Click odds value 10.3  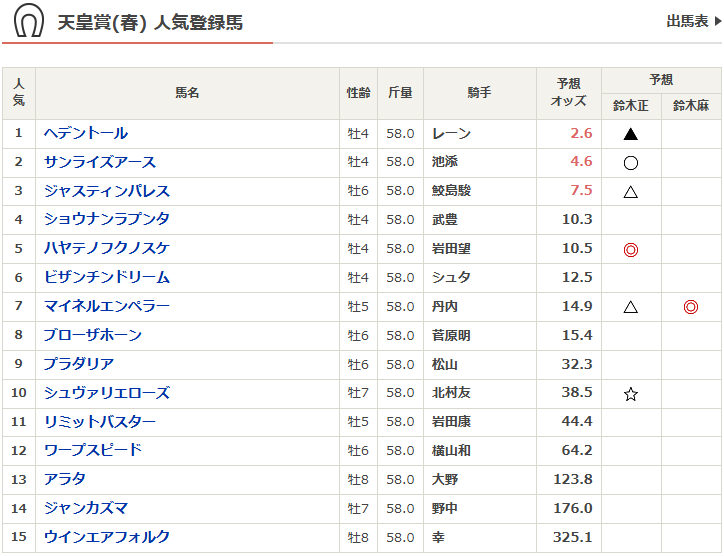click(577, 219)
